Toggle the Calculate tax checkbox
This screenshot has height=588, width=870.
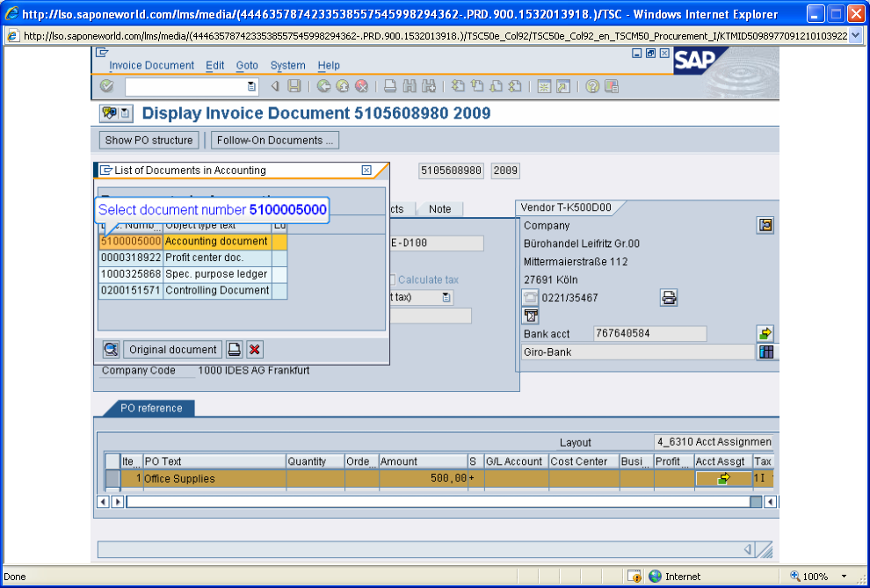tap(392, 280)
